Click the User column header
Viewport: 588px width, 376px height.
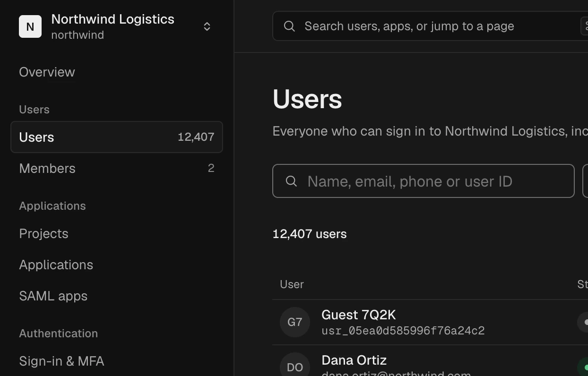tap(292, 284)
